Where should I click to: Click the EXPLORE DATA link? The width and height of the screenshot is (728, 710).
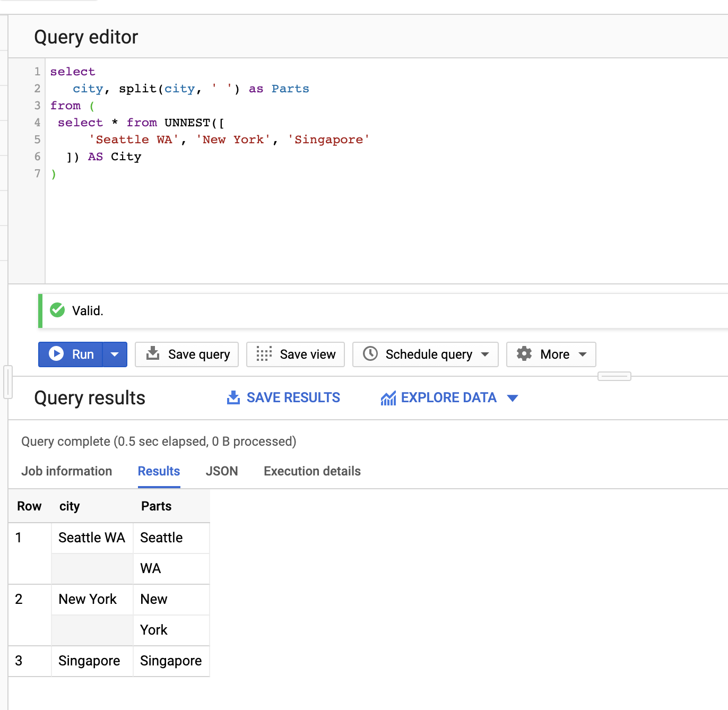pos(449,397)
